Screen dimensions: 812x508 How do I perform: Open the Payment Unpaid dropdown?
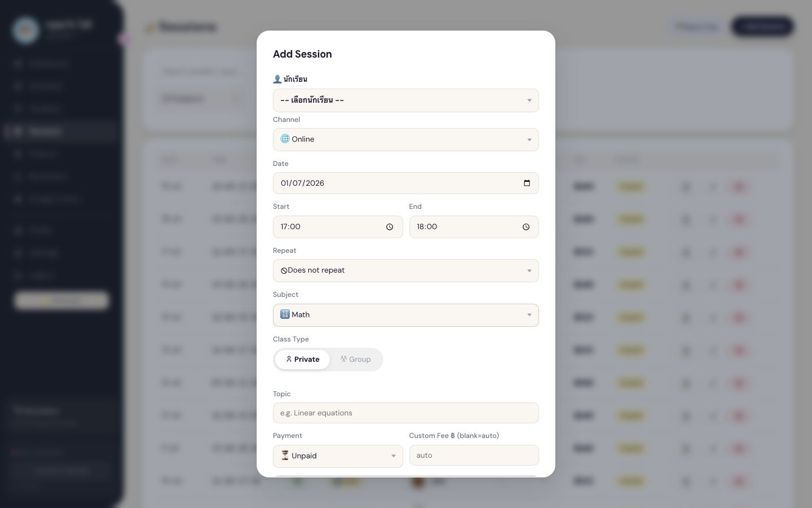pos(338,456)
